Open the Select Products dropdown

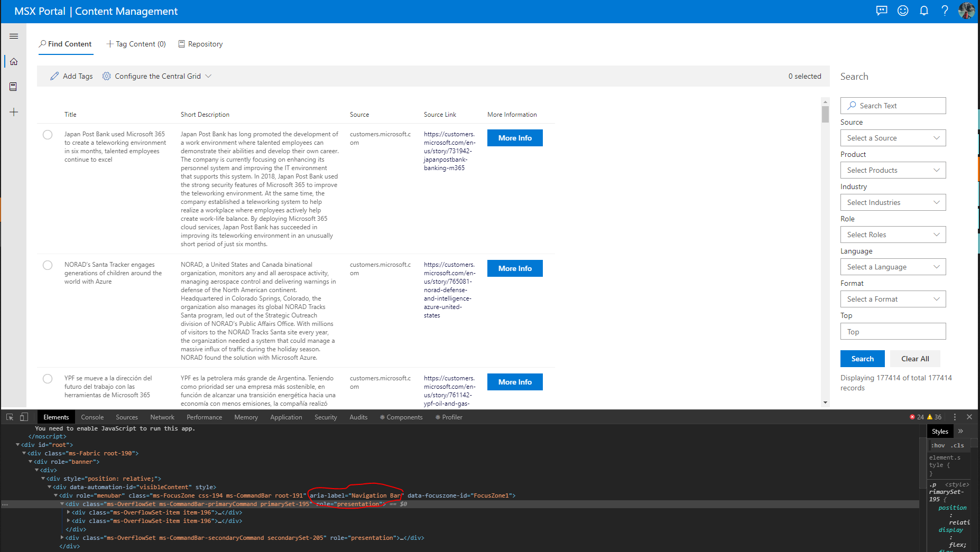click(893, 170)
